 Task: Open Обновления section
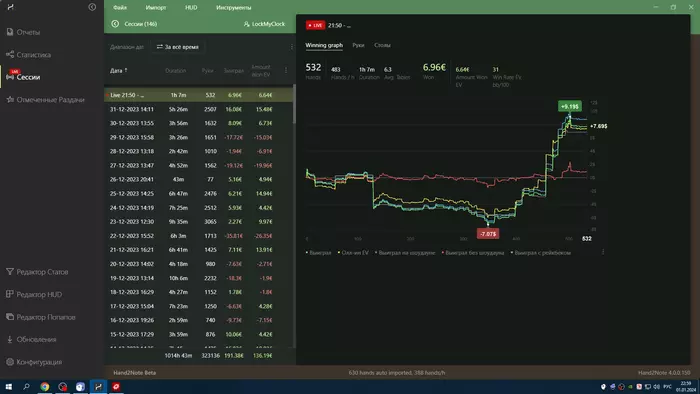(31, 340)
